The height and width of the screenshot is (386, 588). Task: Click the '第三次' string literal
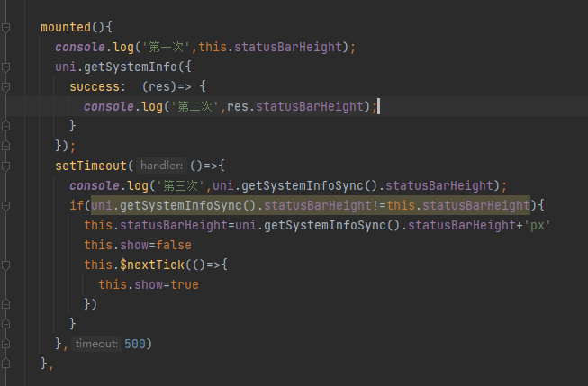pyautogui.click(x=180, y=185)
